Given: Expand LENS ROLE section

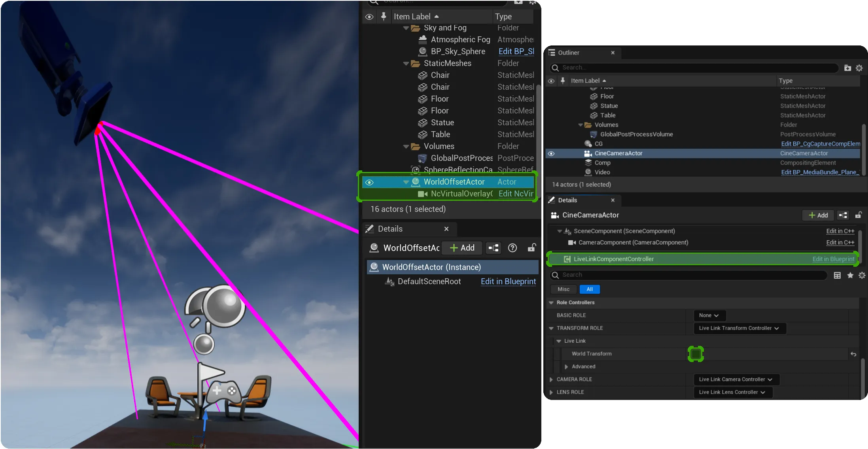Looking at the screenshot, I should pos(551,392).
